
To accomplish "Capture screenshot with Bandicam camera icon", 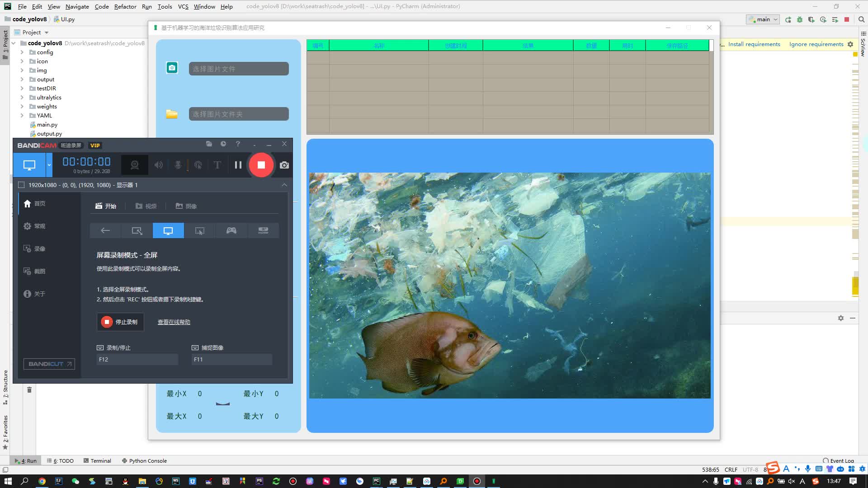I will tap(284, 165).
